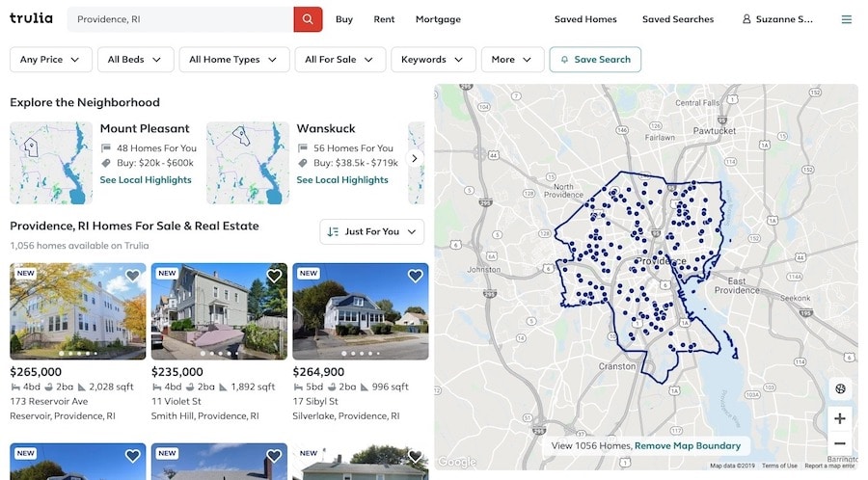Open Suzanne's user account menu

[x=777, y=19]
